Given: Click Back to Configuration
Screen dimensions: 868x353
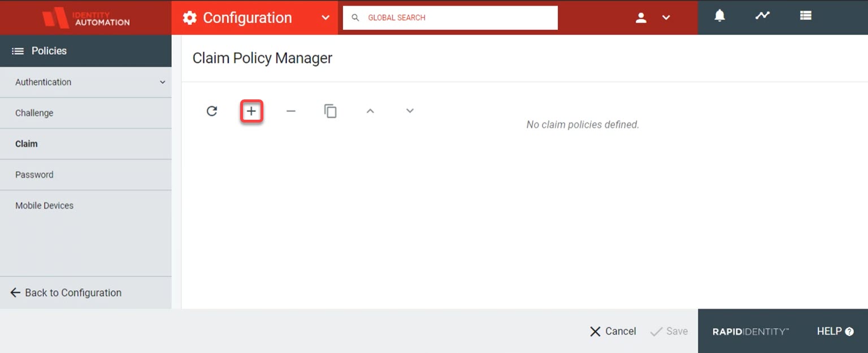Looking at the screenshot, I should 66,293.
